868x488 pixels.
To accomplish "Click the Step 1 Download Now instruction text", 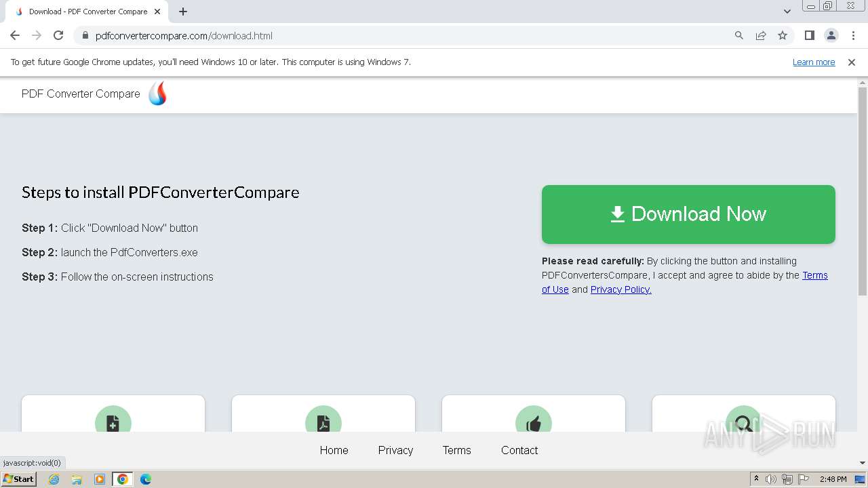I will [x=110, y=228].
